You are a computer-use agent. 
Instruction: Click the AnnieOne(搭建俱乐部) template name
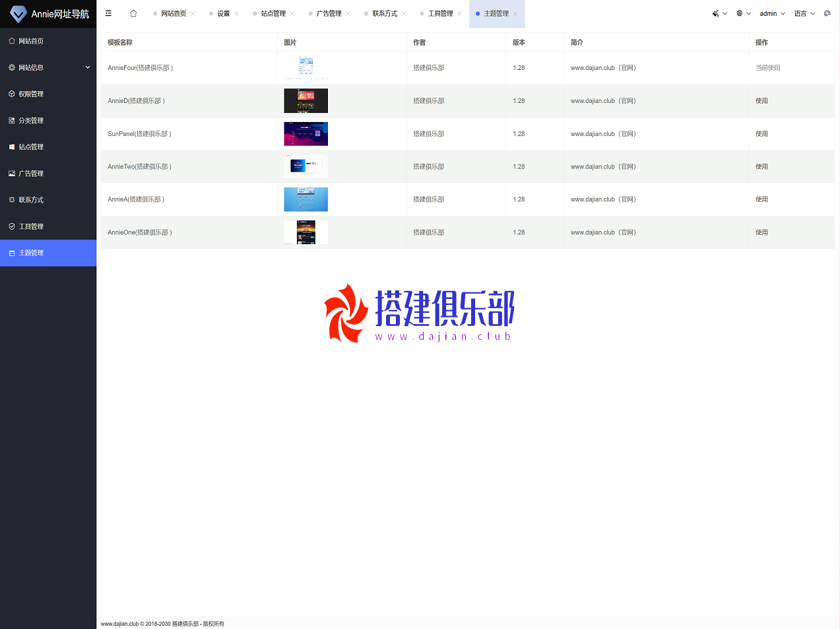coord(140,232)
